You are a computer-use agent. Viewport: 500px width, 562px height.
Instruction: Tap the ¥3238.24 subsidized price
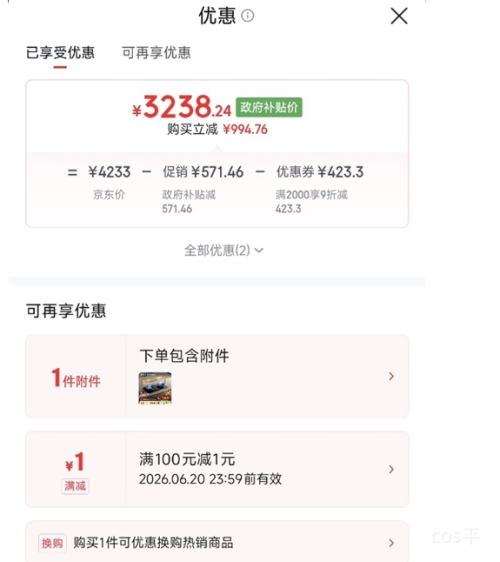(182, 107)
